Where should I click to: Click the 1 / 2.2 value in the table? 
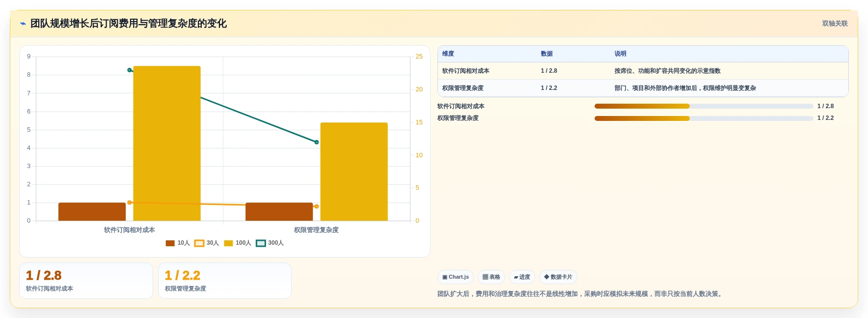pyautogui.click(x=549, y=88)
